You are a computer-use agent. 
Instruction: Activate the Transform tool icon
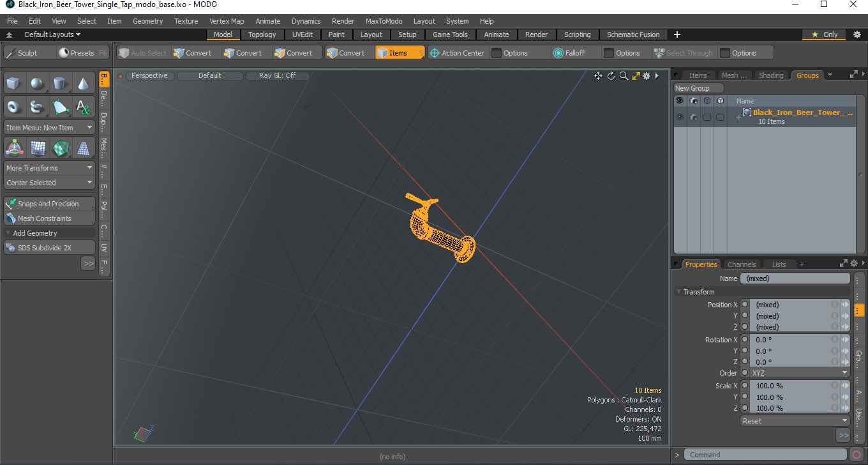point(15,148)
